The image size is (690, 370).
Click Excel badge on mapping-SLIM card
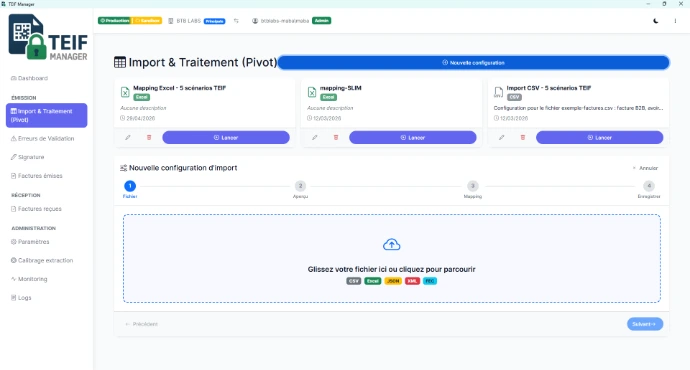(x=328, y=97)
